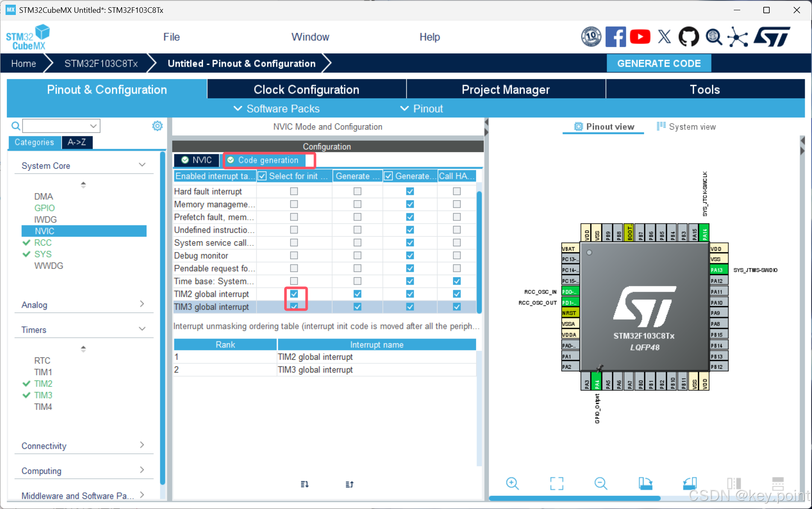Zoom out of the pinout view

pyautogui.click(x=600, y=483)
